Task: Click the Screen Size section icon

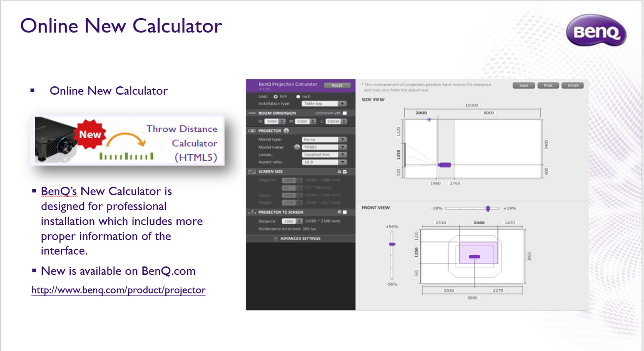Action: pos(252,172)
